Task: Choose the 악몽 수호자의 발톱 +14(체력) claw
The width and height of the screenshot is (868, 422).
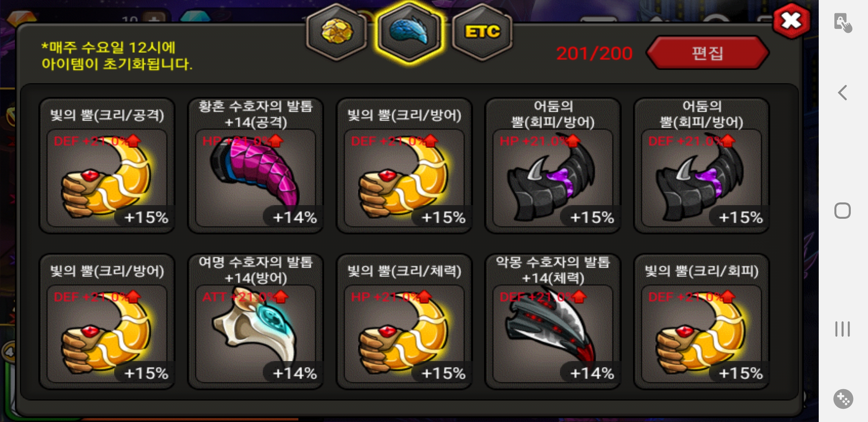Action: pyautogui.click(x=552, y=322)
